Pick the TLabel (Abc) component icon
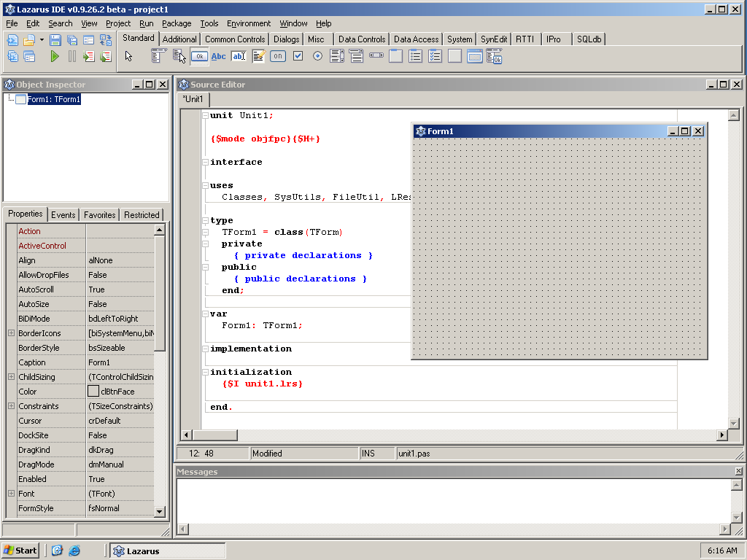The height and width of the screenshot is (560, 747). click(x=219, y=56)
